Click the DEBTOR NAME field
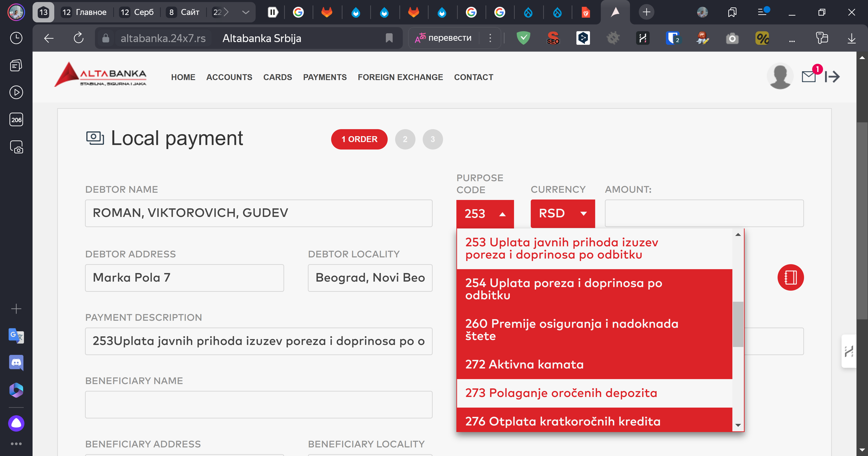Image resolution: width=868 pixels, height=456 pixels. tap(258, 213)
